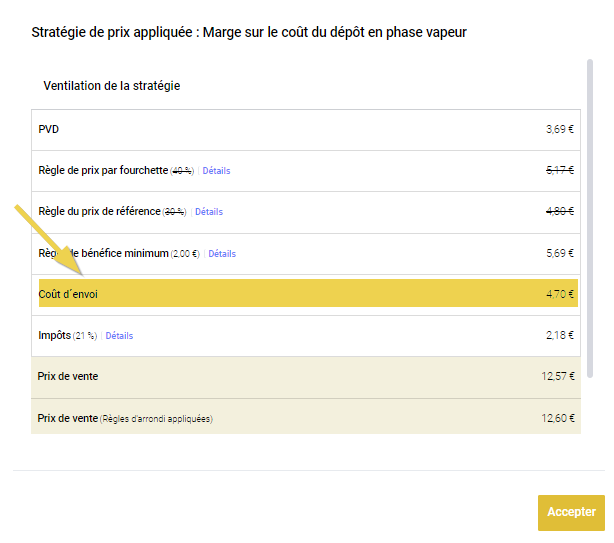
Task: Click the Ventilation de la stratégie heading
Action: coord(111,86)
